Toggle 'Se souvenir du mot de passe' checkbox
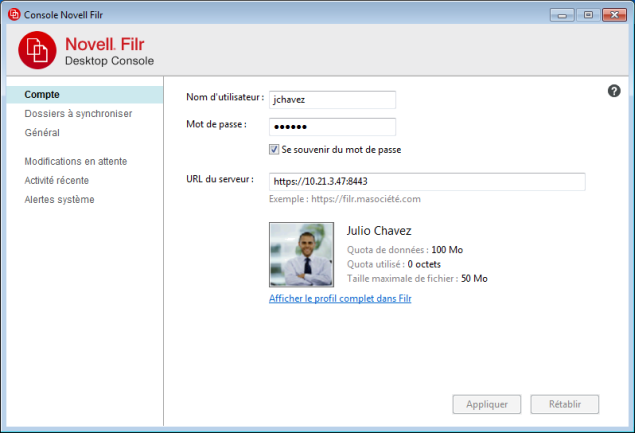635x433 pixels. coord(275,149)
